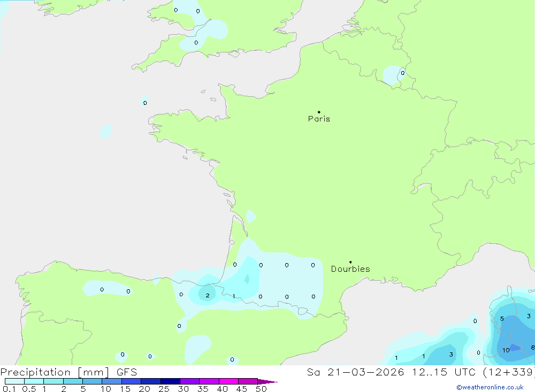Viewport: 535px width, 392px height.
Task: Pick the 5–10 mm legend color swatch
Action: coord(93,381)
